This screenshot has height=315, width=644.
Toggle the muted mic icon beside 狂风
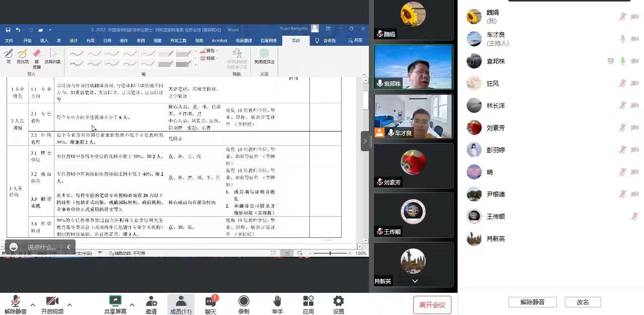[623, 83]
